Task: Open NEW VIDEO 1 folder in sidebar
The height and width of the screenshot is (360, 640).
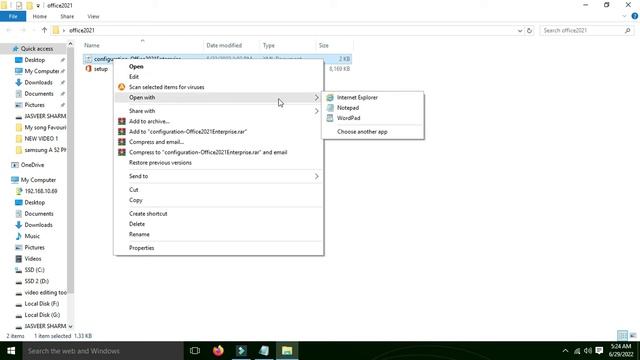Action: [41, 139]
